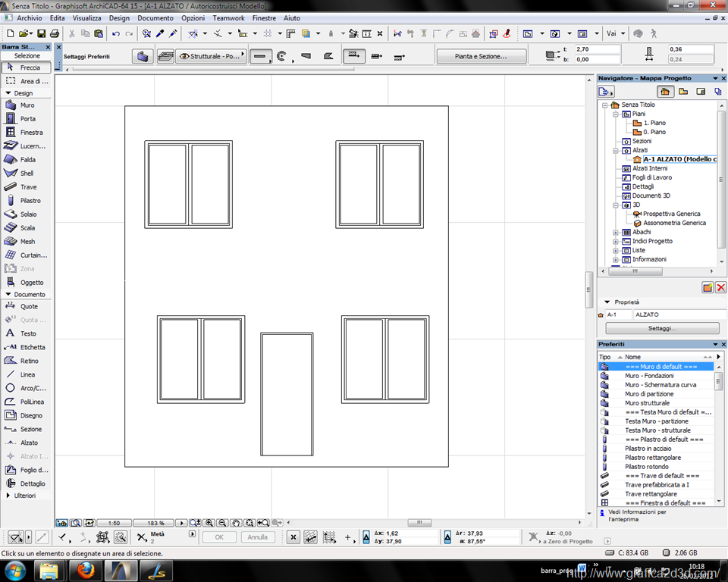Pick the Scala stair tool
The image size is (728, 582).
pyautogui.click(x=26, y=228)
